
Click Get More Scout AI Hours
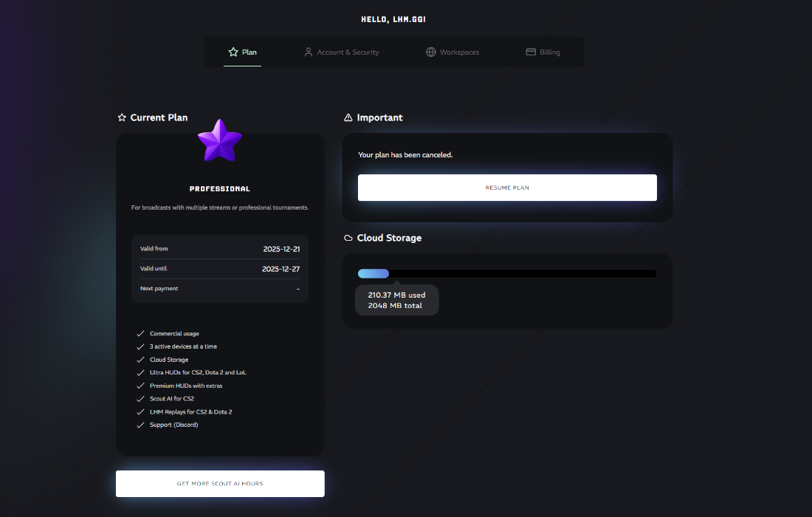coord(219,483)
